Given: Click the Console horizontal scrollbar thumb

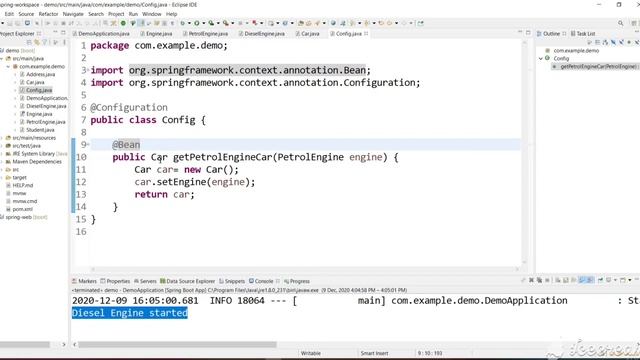Looking at the screenshot, I should 178,344.
